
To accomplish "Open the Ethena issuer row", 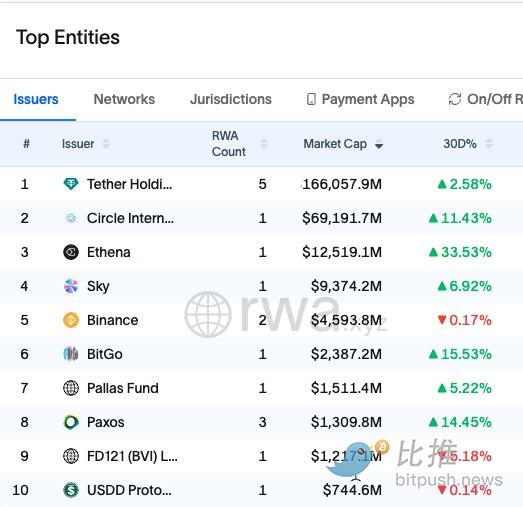I will (262, 252).
